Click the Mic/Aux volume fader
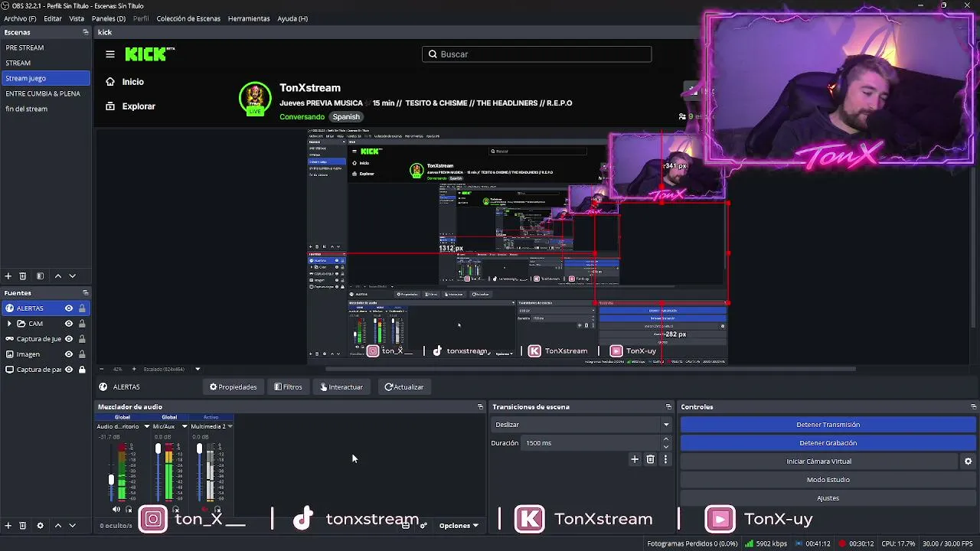 coord(158,448)
